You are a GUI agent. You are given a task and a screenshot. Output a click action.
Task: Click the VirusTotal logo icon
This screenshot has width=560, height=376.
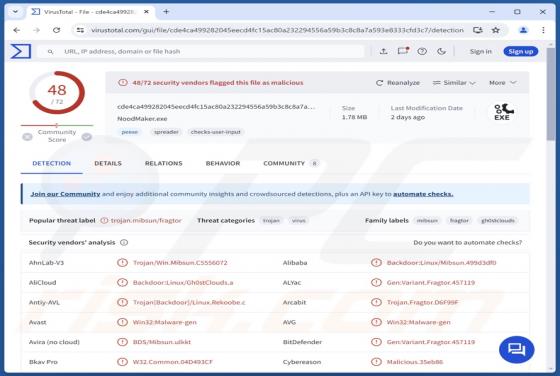coord(21,51)
